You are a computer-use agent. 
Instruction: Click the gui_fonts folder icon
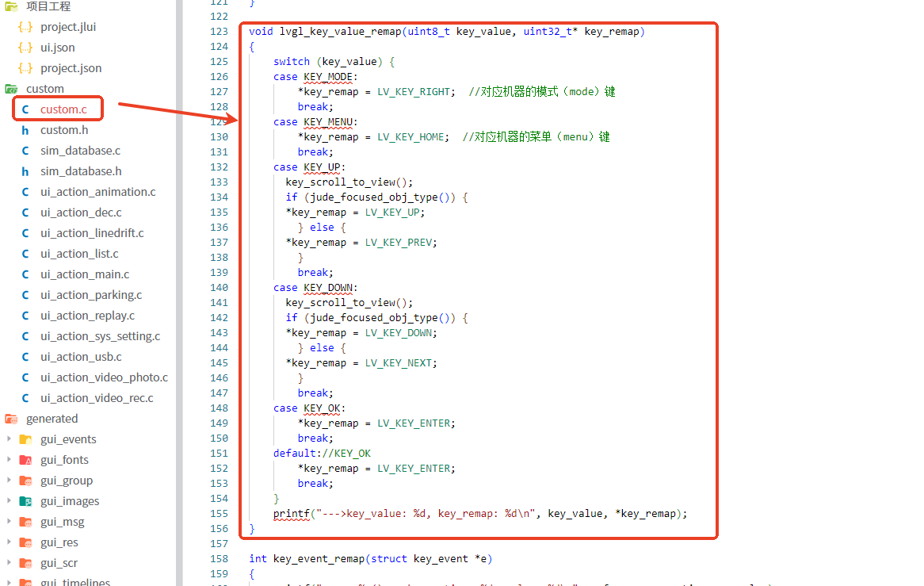point(25,460)
